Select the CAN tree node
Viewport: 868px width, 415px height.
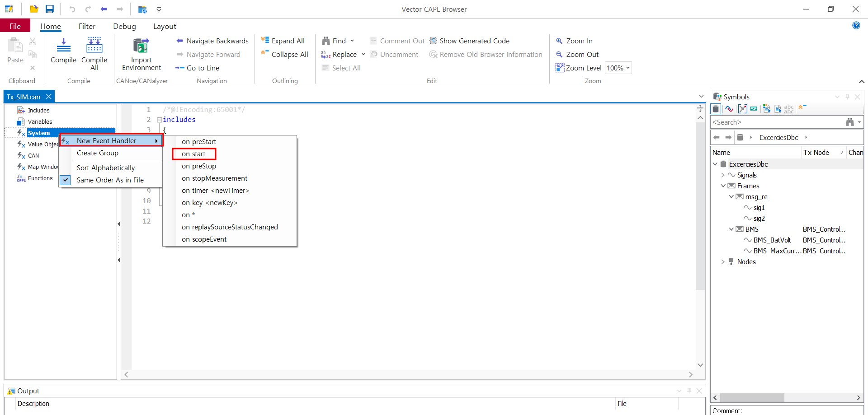tap(33, 155)
